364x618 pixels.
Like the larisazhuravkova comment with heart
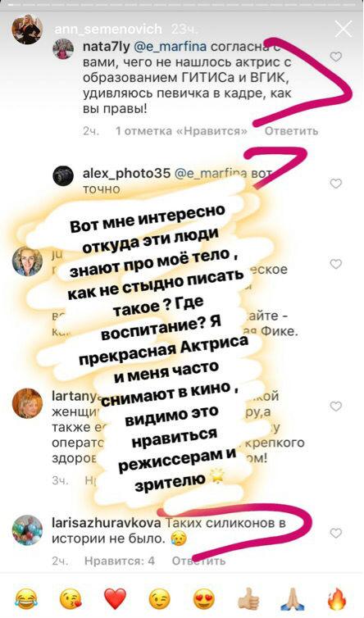(x=335, y=533)
